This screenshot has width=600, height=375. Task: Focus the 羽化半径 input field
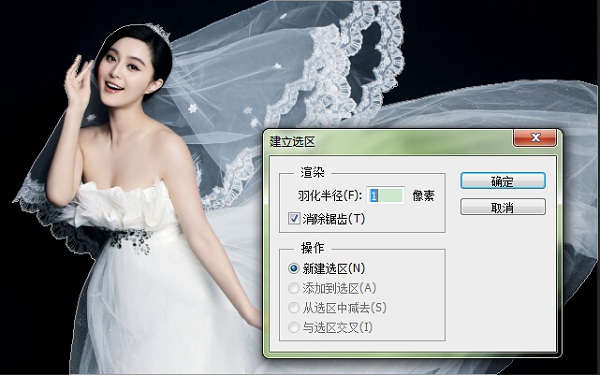[385, 196]
